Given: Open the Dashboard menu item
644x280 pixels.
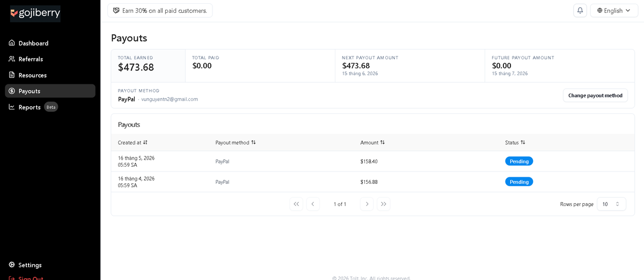Looking at the screenshot, I should (50, 43).
